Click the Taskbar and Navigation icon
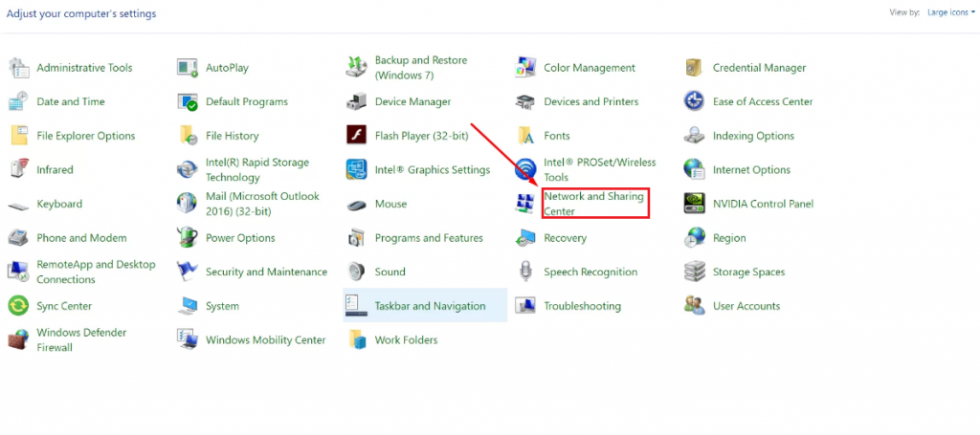Image resolution: width=980 pixels, height=435 pixels. [356, 306]
